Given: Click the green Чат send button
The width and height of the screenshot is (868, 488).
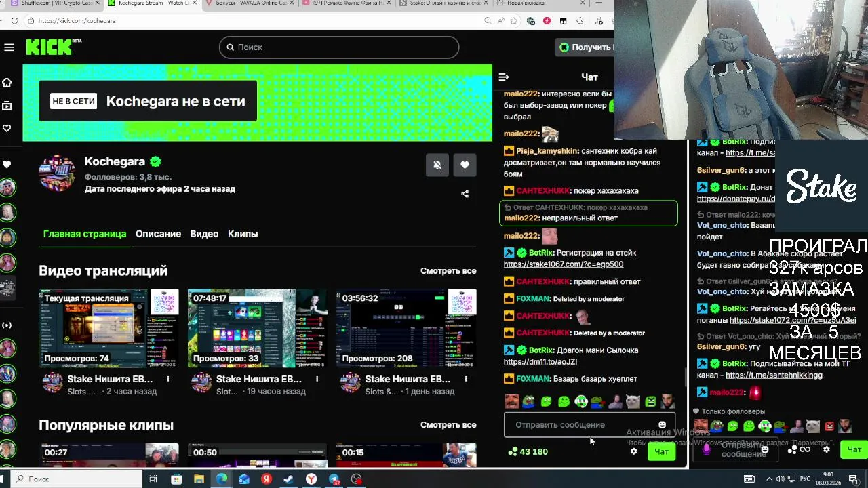Looking at the screenshot, I should coord(661,451).
